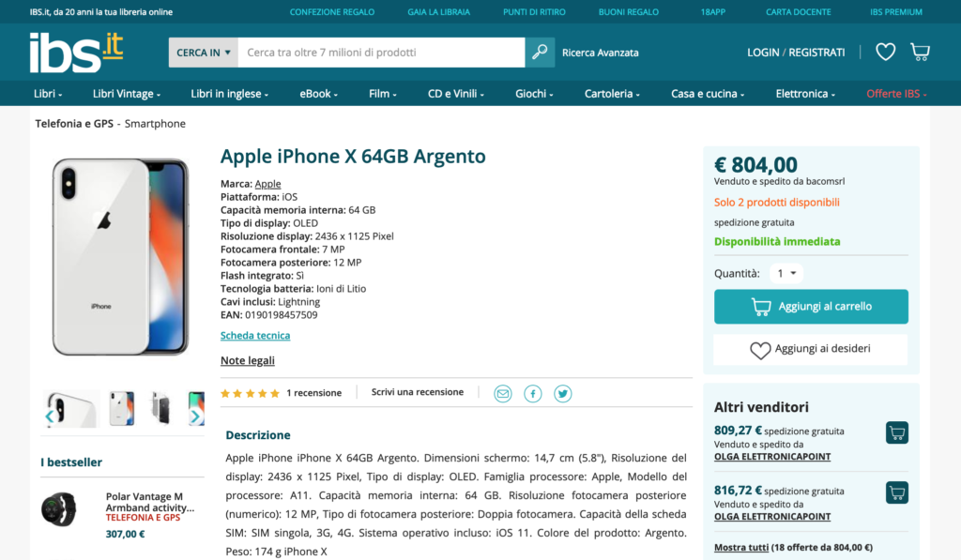The width and height of the screenshot is (961, 560).
Task: Open the Scheda tecnica link
Action: 254,335
